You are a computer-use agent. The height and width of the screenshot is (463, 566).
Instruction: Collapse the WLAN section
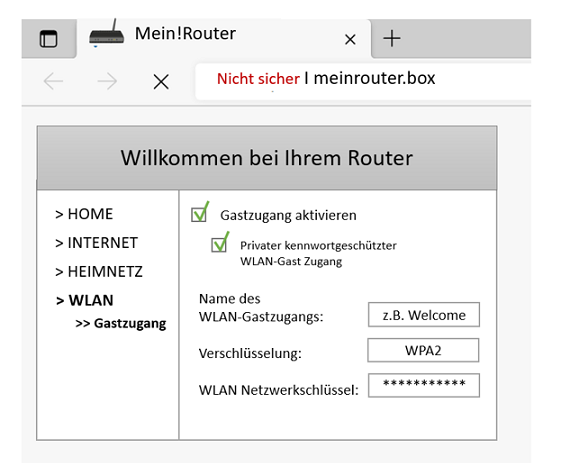[x=84, y=300]
